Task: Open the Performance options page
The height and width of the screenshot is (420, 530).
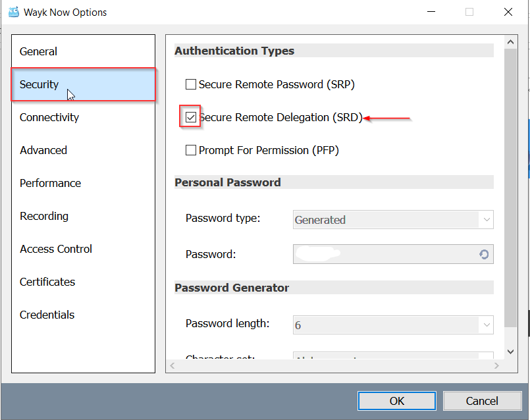Action: pyautogui.click(x=83, y=183)
